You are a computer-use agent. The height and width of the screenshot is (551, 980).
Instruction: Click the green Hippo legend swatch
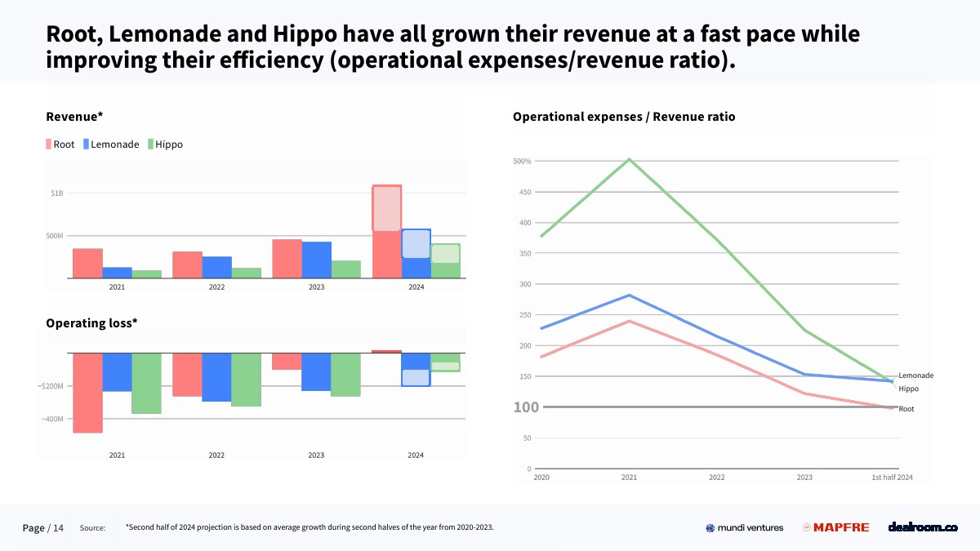coord(150,144)
